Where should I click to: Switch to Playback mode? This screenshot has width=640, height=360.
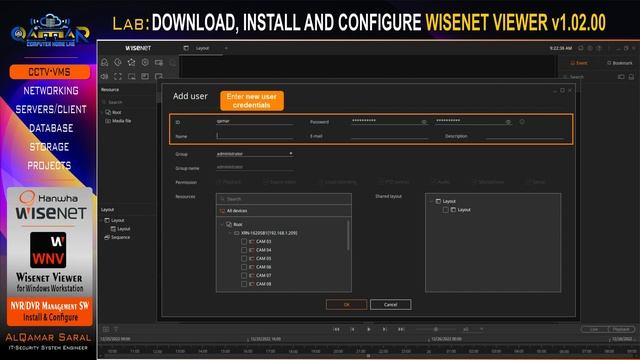[x=621, y=329]
